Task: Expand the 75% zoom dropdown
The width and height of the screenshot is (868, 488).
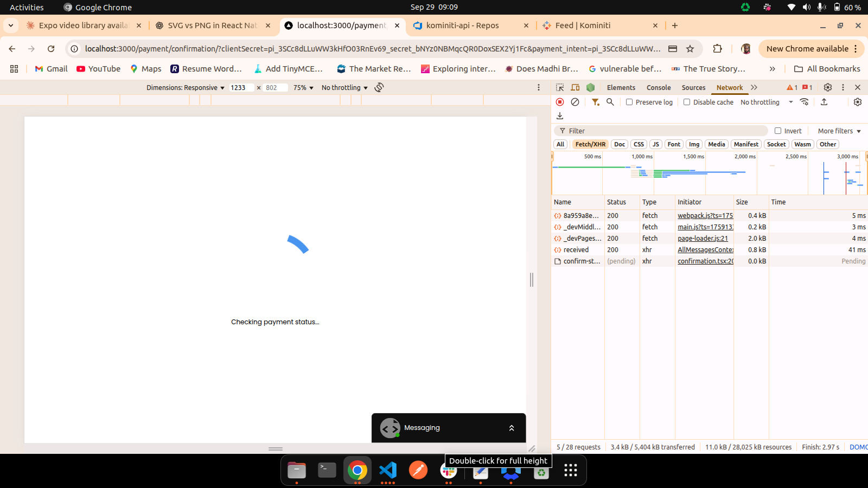Action: click(303, 88)
